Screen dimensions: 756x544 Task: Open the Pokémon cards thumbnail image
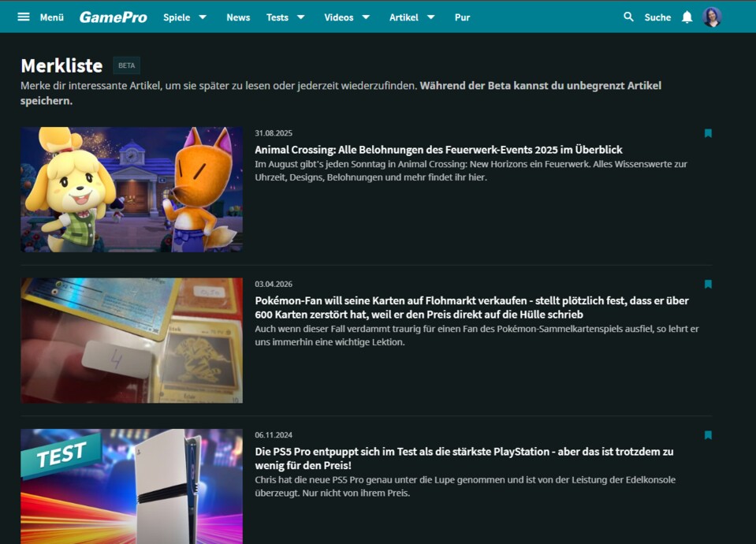(x=132, y=341)
